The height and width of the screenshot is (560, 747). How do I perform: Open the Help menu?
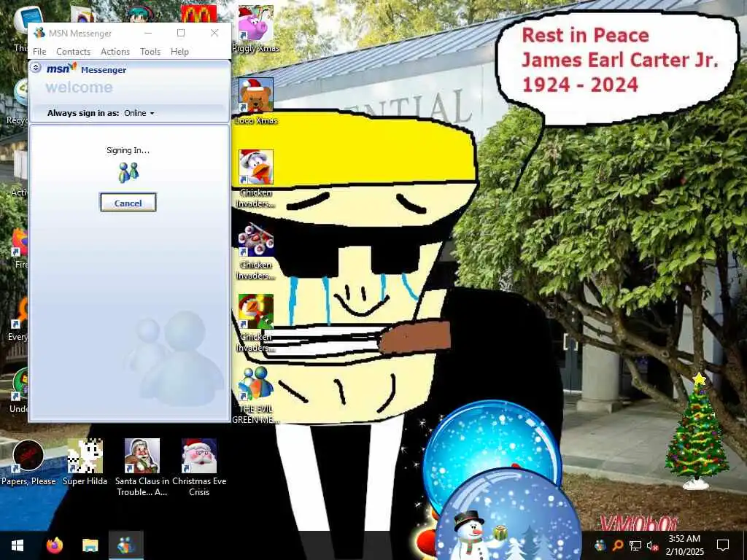tap(179, 52)
